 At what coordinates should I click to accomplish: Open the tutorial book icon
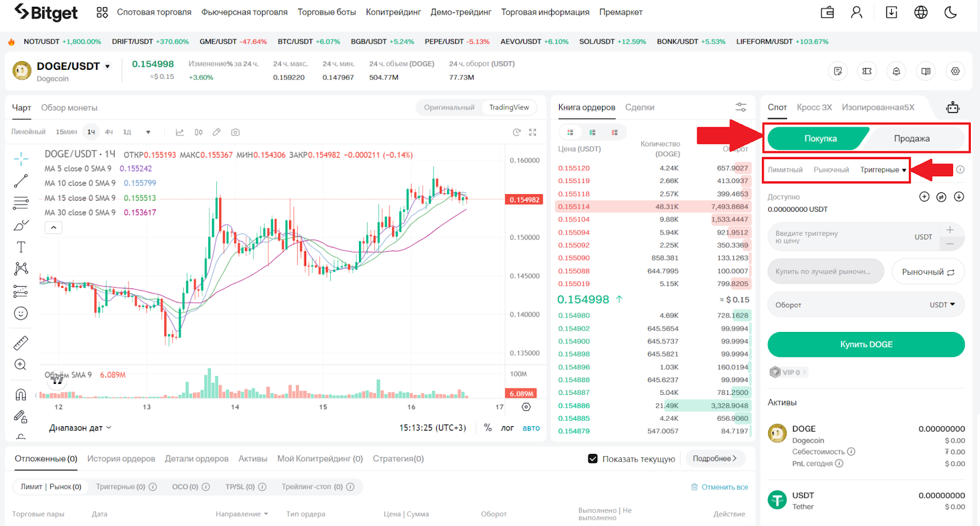click(925, 71)
